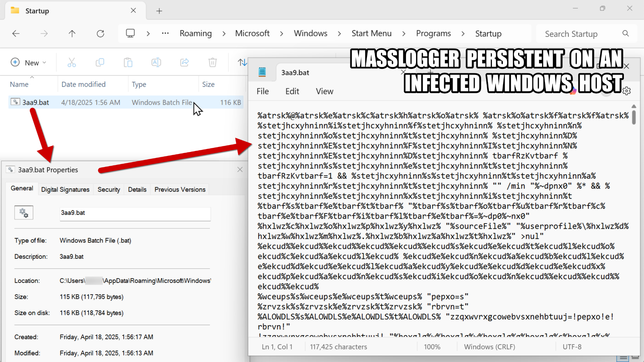The image size is (644, 362).
Task: Open the New item dropdown
Action: 28,62
